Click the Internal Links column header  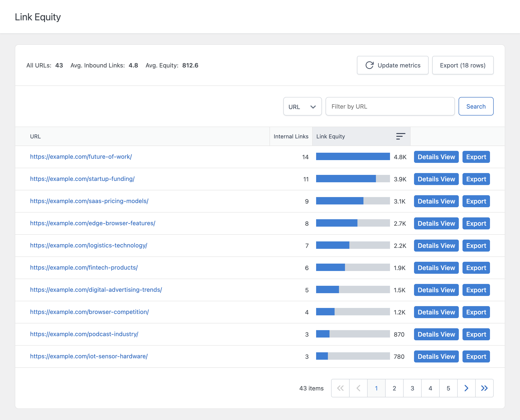[x=291, y=137]
